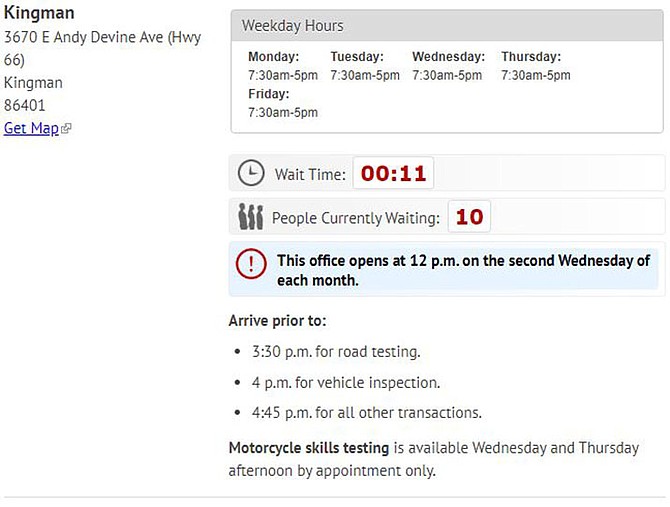Open the Get Map link
Image resolution: width=670 pixels, height=507 pixels.
tap(31, 128)
